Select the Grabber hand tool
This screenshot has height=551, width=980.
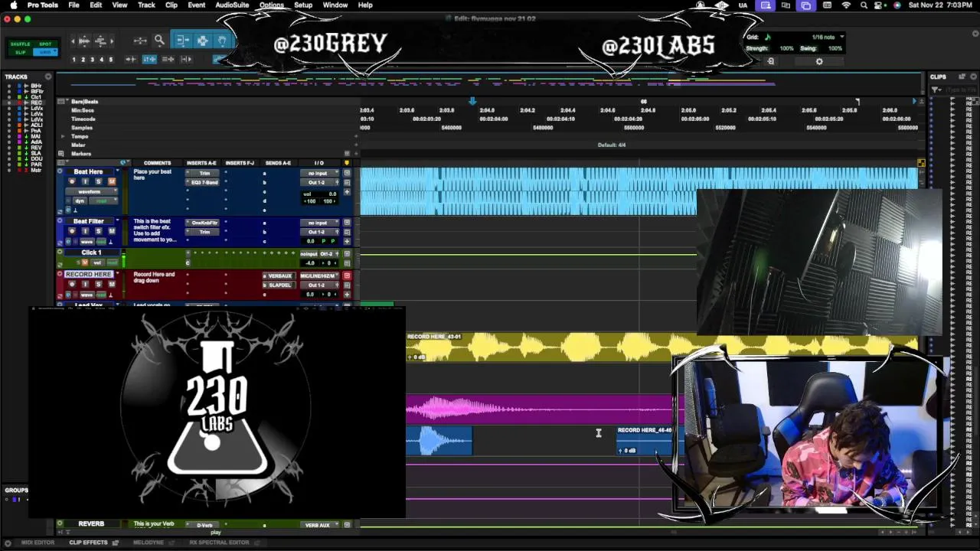click(x=222, y=41)
